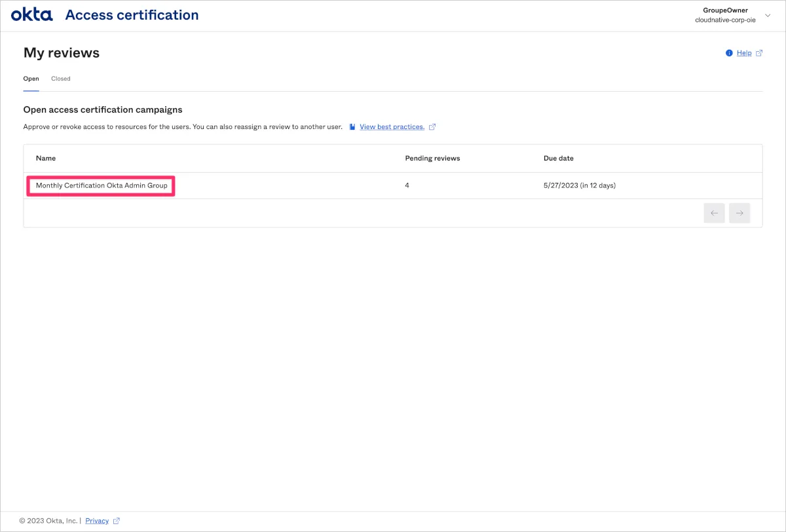
Task: Switch to the Closed tab
Action: 61,79
